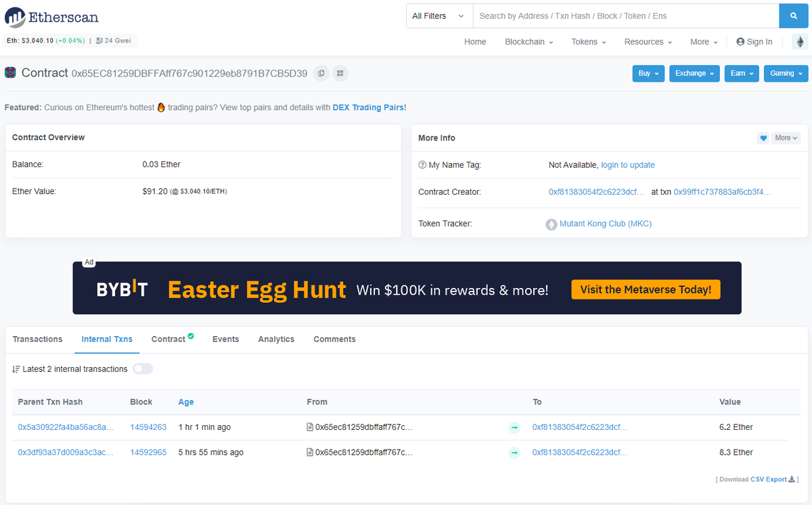Select the Internal Txns tab
This screenshot has width=812, height=505.
107,339
